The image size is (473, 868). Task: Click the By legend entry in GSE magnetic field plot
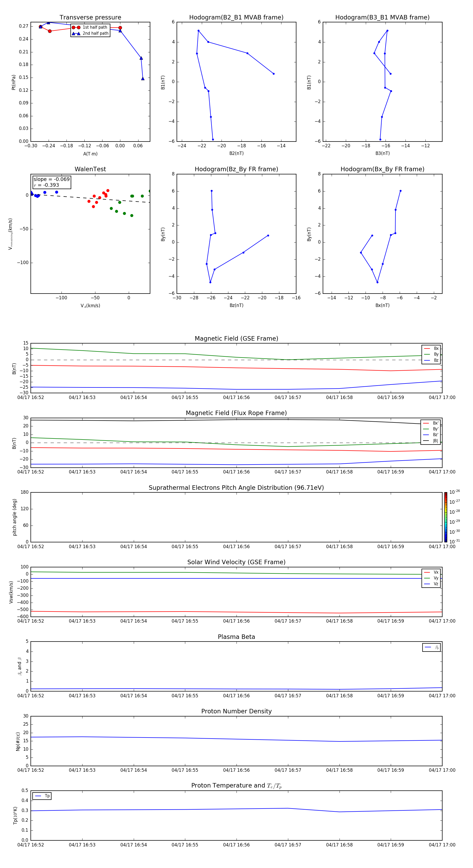tap(431, 355)
